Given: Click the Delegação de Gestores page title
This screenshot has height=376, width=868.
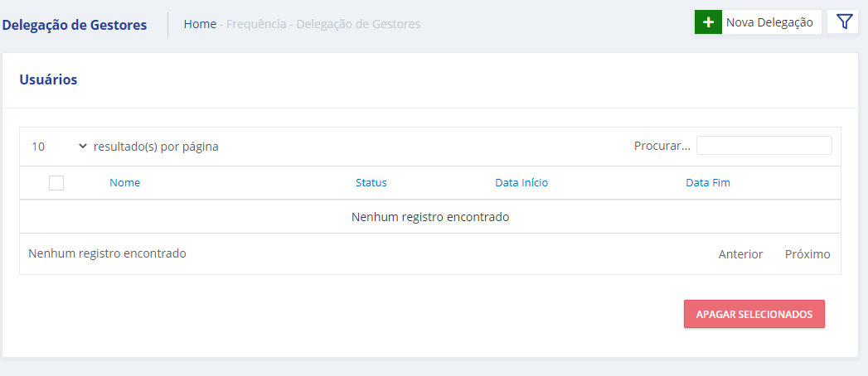Looking at the screenshot, I should [x=75, y=25].
